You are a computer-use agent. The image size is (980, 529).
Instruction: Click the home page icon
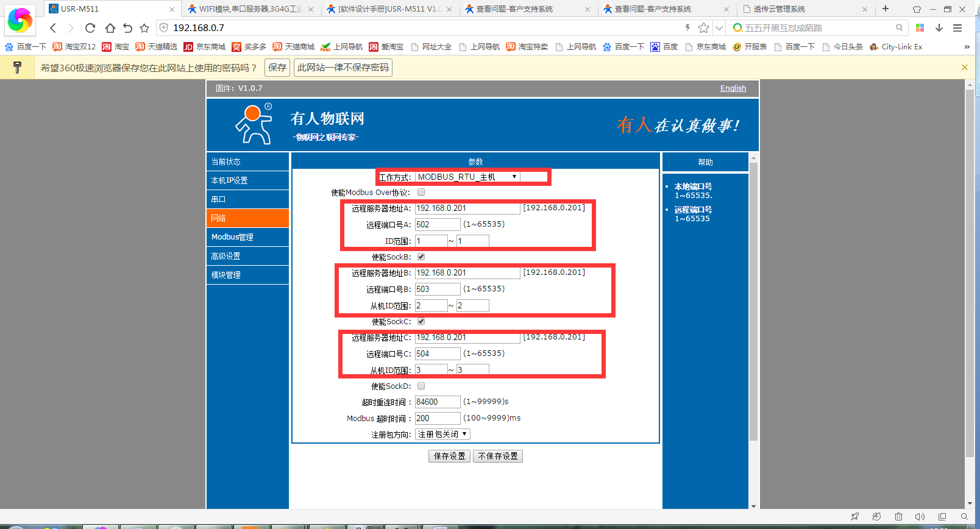point(110,28)
